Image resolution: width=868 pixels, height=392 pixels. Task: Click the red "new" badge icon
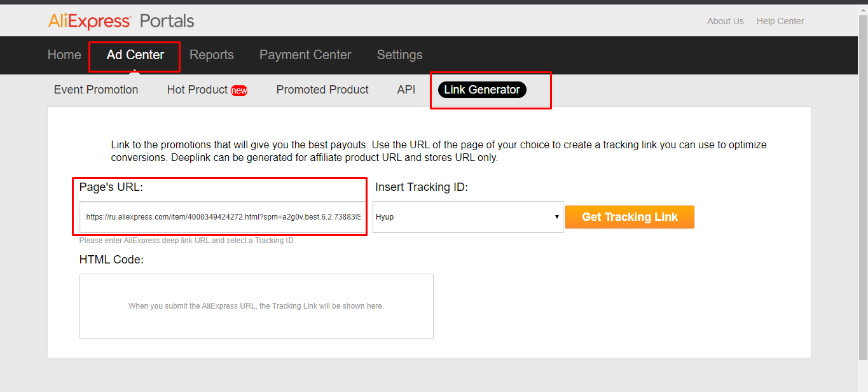(239, 90)
